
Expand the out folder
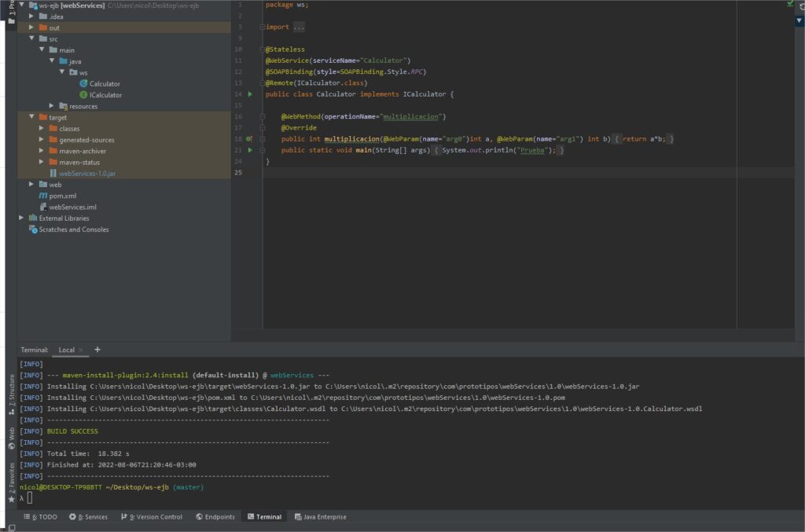coord(31,28)
